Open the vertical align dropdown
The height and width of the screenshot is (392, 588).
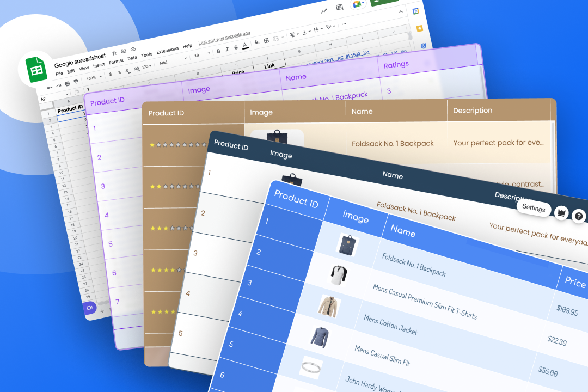click(306, 32)
